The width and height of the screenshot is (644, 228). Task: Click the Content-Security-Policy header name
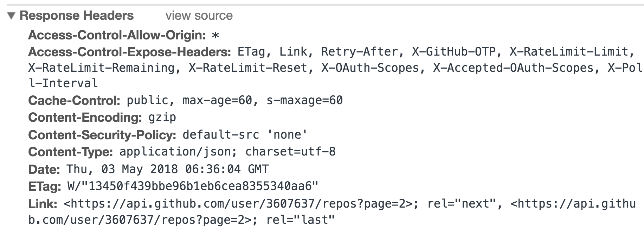(x=102, y=135)
